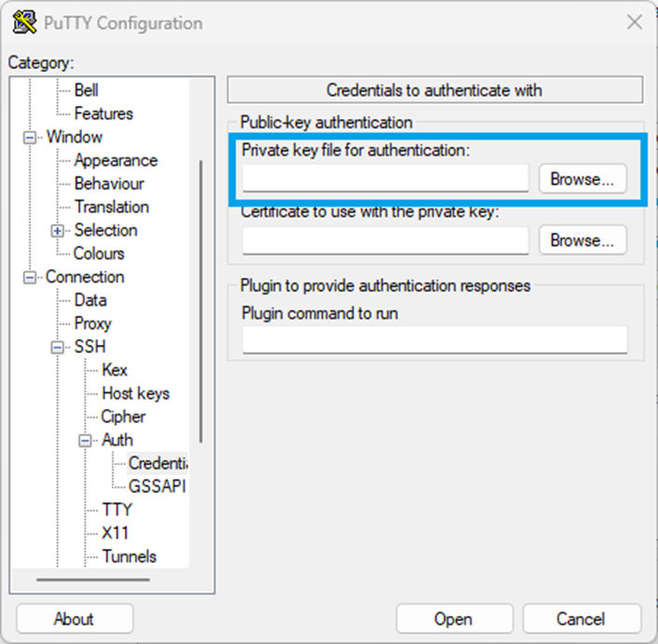Image resolution: width=658 pixels, height=644 pixels.
Task: Select Bell in category tree
Action: pos(87,90)
